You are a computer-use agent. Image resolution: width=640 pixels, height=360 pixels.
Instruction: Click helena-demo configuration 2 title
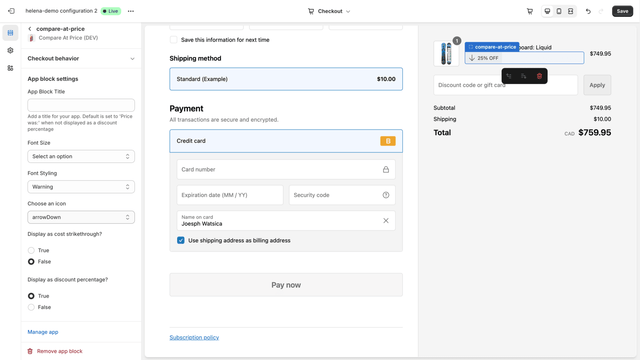pyautogui.click(x=61, y=11)
